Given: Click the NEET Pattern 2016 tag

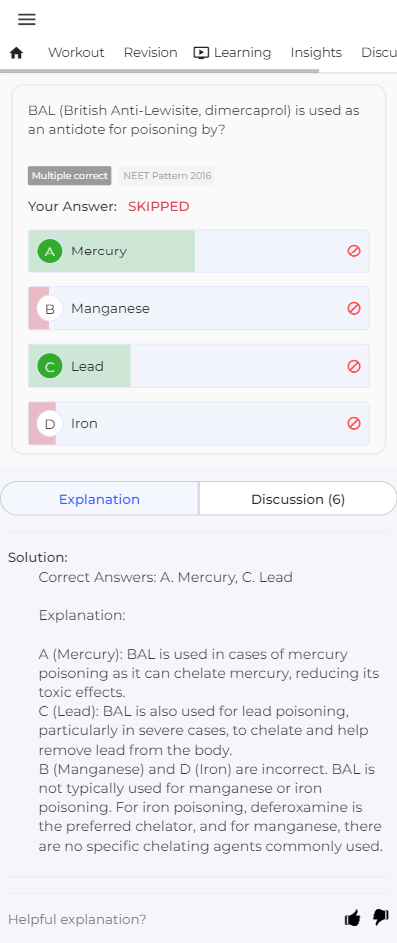Looking at the screenshot, I should click(x=167, y=176).
